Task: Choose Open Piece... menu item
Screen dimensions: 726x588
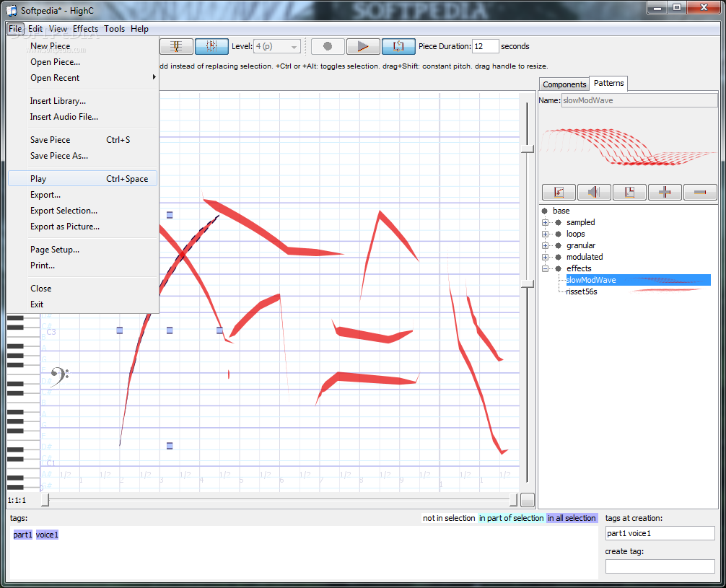Action: (x=82, y=62)
